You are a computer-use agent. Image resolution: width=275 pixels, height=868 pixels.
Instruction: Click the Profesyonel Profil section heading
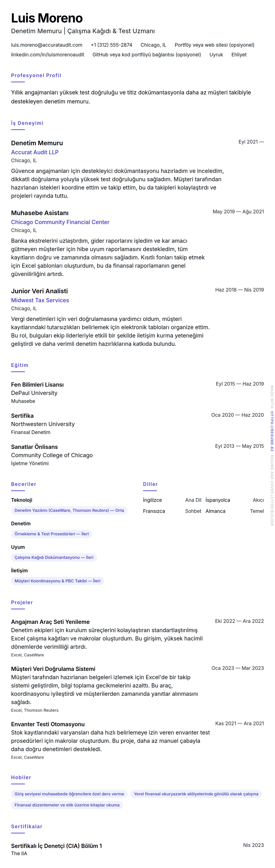click(36, 76)
